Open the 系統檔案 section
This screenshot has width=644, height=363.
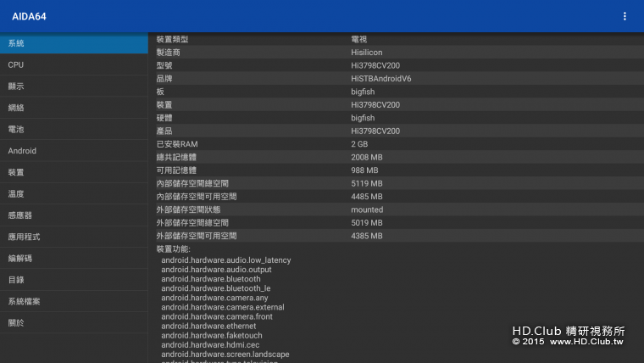tap(74, 301)
